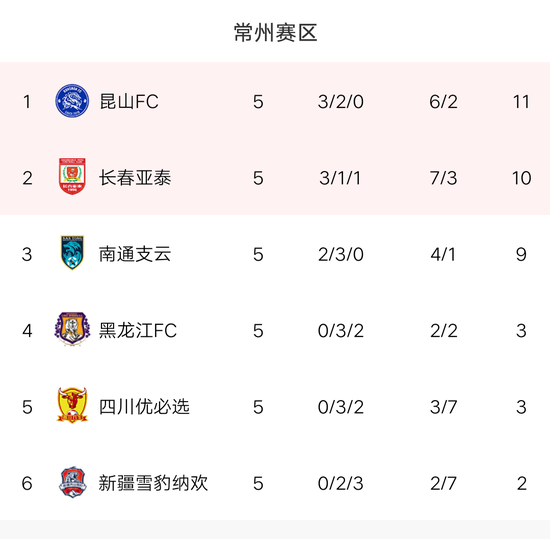Open the 新疆雪豹纳欢 team name

[x=153, y=483]
